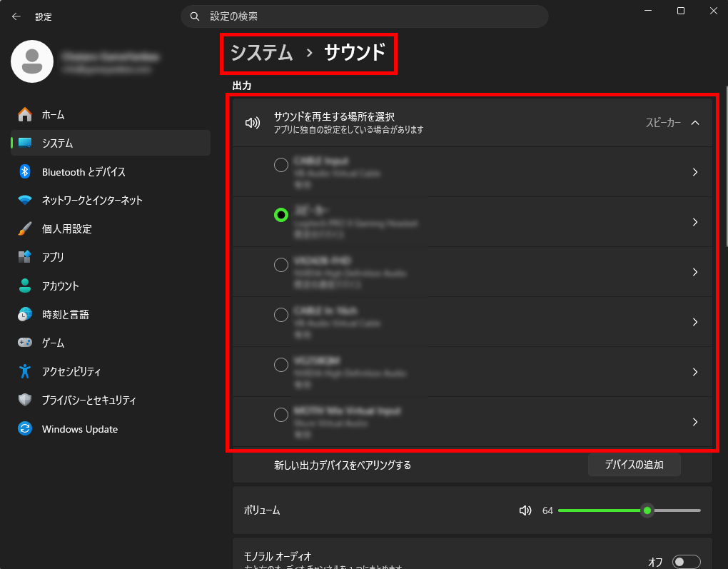Open third output device details chevron

coord(695,272)
